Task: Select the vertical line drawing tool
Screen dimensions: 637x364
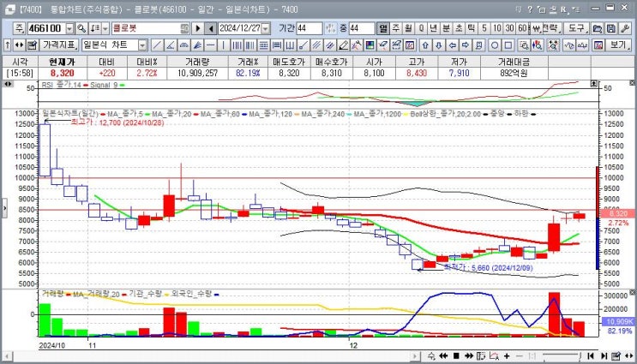Action: pos(224,45)
